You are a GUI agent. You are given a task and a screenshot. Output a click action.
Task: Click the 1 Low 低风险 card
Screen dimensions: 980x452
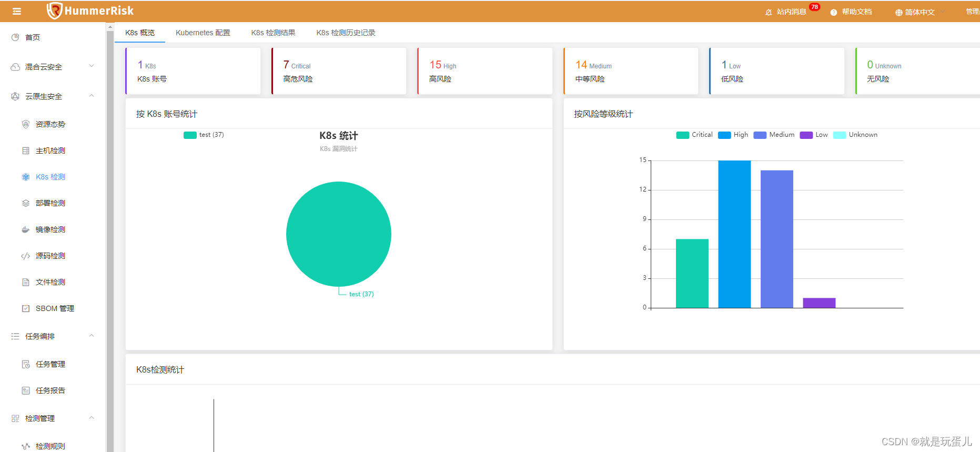click(x=777, y=71)
